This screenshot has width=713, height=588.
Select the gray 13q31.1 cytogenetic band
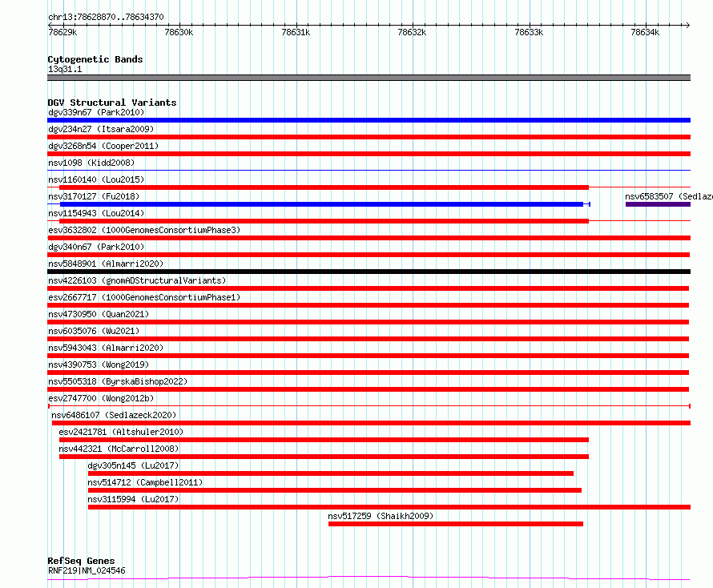pos(369,78)
